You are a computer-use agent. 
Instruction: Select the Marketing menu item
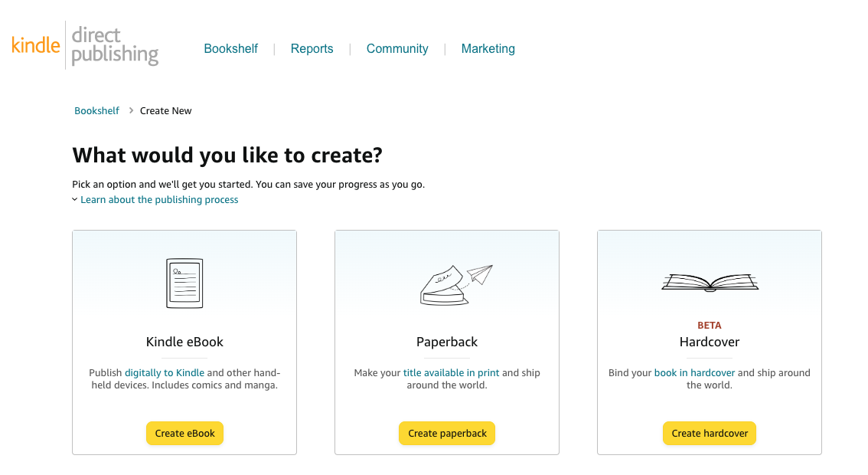click(x=488, y=49)
